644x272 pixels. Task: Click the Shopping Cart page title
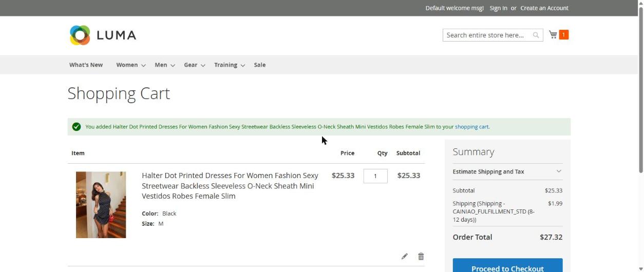pos(119,93)
